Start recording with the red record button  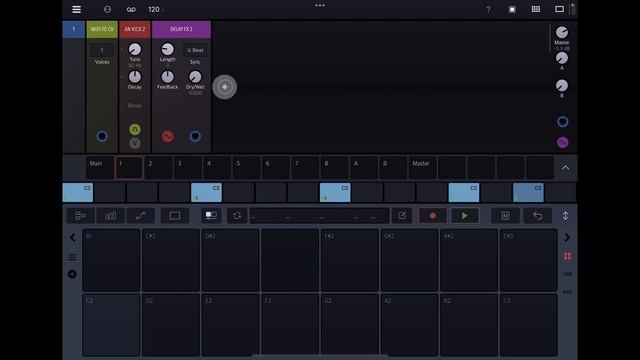pyautogui.click(x=433, y=216)
